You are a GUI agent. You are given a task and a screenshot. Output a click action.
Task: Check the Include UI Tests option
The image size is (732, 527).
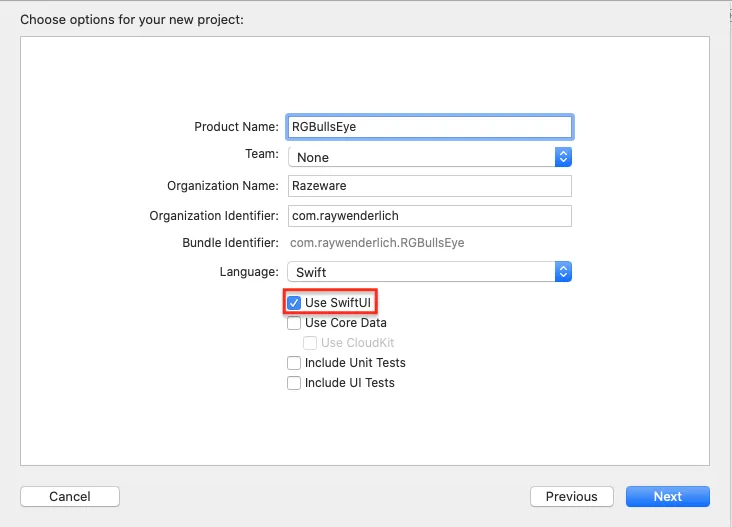pyautogui.click(x=294, y=383)
